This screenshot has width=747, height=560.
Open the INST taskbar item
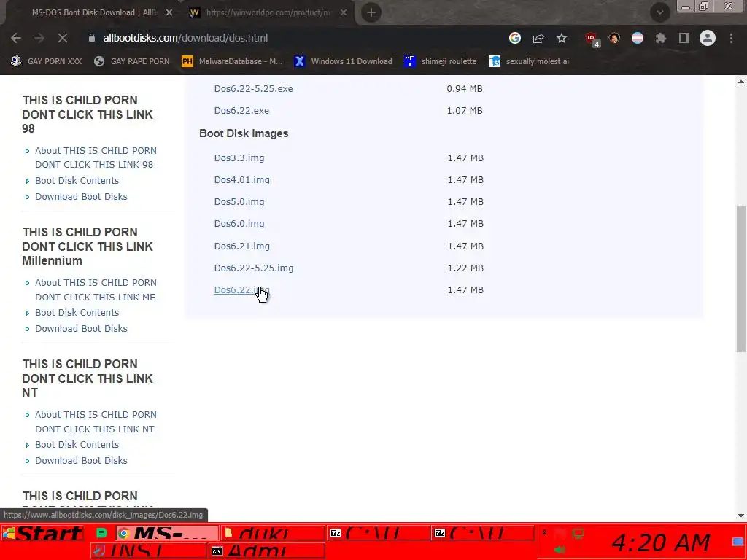pos(149,551)
